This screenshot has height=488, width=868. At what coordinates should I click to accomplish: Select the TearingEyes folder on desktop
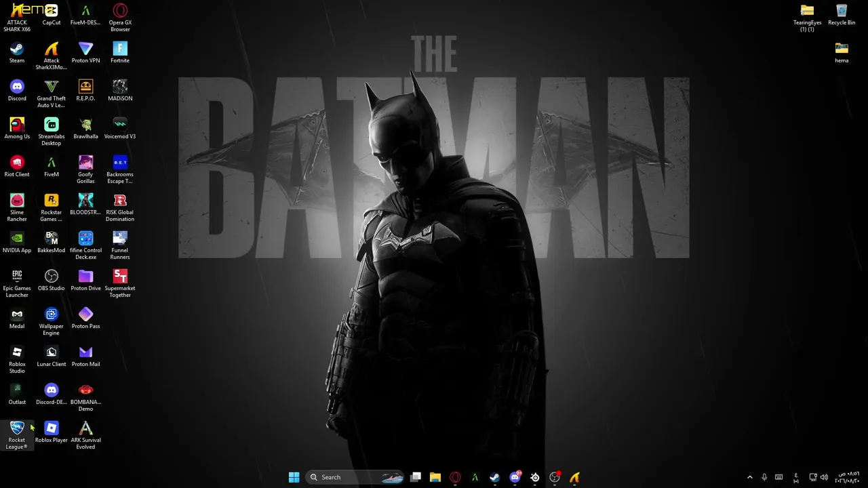tap(807, 18)
